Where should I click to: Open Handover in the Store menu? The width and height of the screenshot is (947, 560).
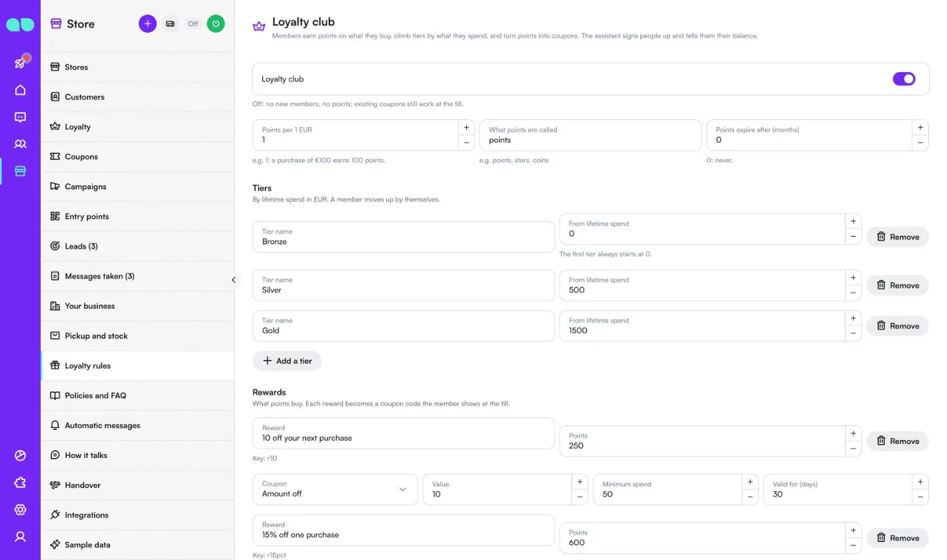click(x=137, y=485)
